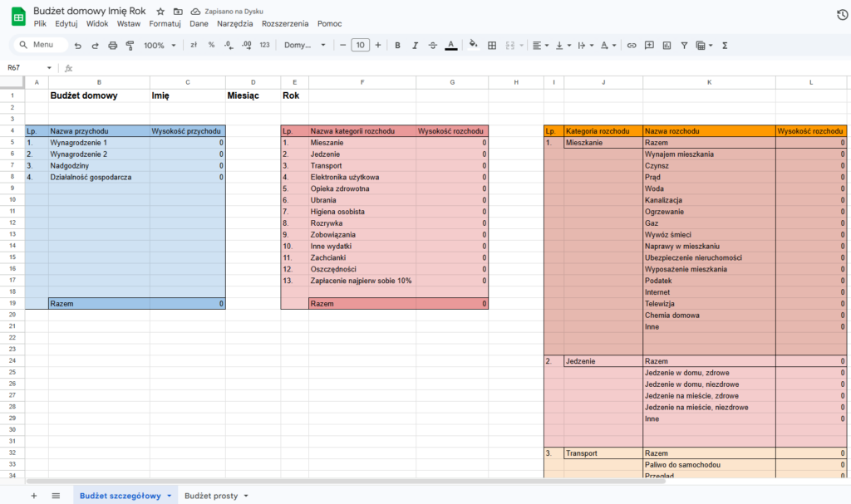Toggle strikethrough formatting
This screenshot has height=504, width=851.
[x=432, y=46]
